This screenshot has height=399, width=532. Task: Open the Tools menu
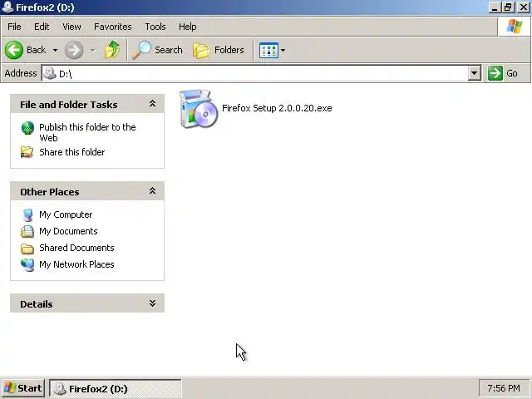(x=155, y=27)
